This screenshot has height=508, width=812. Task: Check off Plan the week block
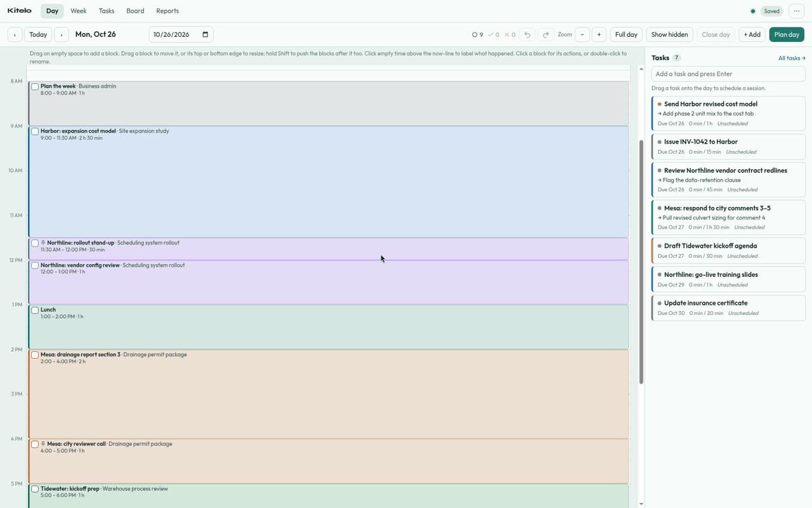(x=35, y=86)
